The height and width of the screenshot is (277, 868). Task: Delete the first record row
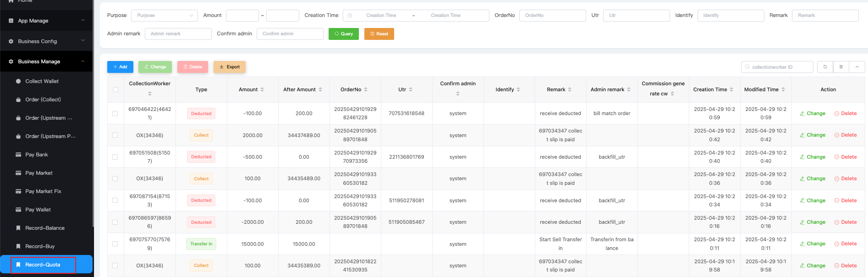[846, 113]
